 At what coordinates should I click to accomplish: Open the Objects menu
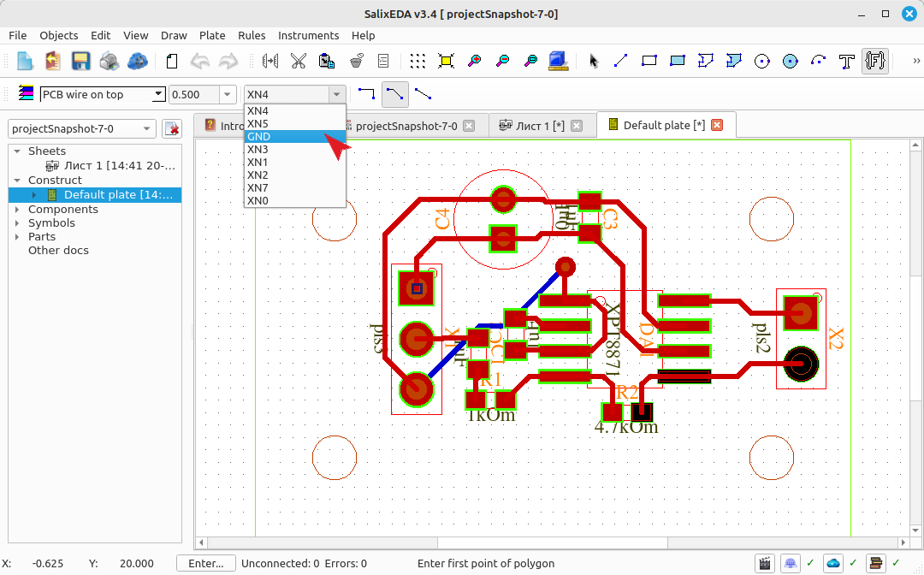[x=59, y=35]
